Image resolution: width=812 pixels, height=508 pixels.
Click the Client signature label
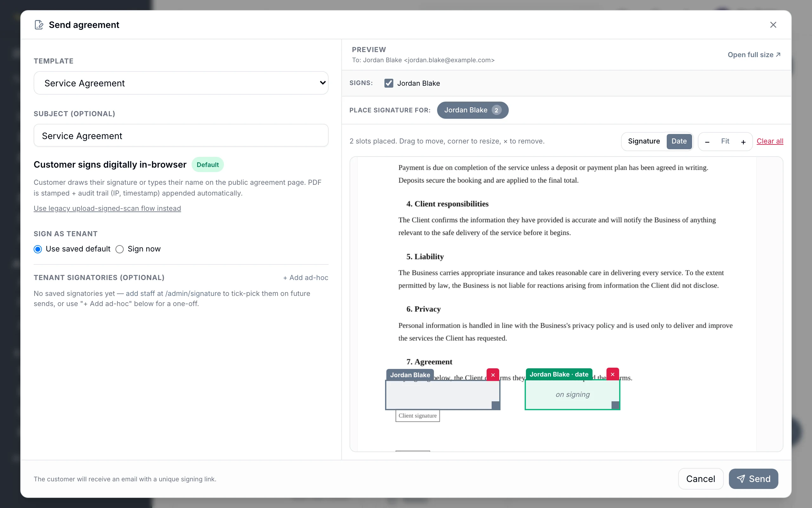pos(417,416)
